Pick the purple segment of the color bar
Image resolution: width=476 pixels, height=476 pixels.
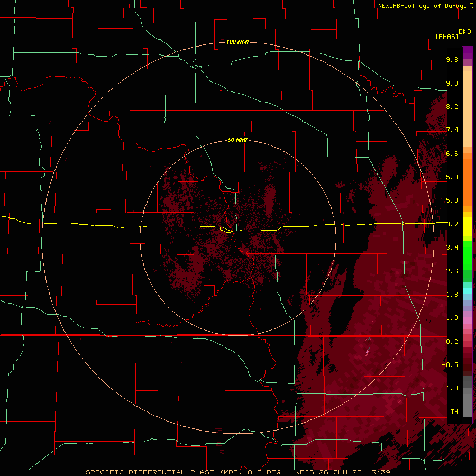(467, 53)
